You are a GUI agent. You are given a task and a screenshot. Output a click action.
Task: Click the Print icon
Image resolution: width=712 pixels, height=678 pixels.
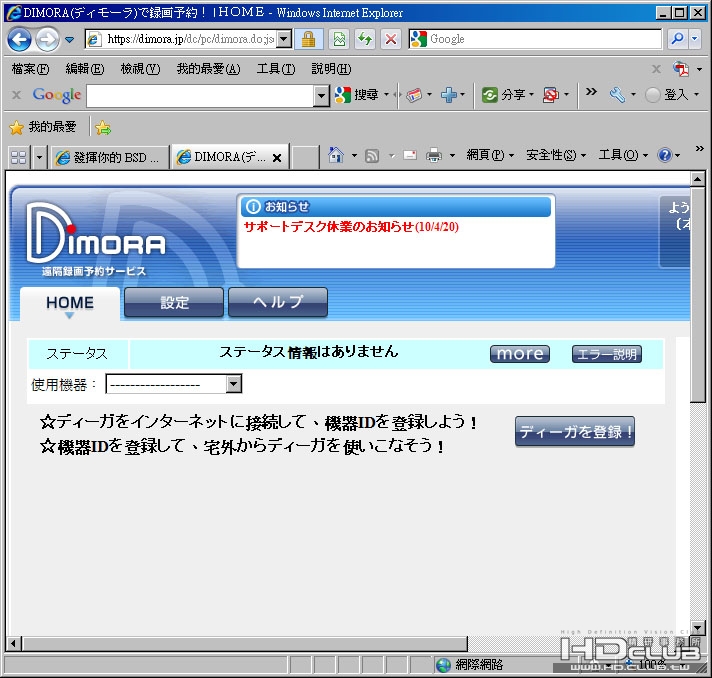[x=434, y=155]
